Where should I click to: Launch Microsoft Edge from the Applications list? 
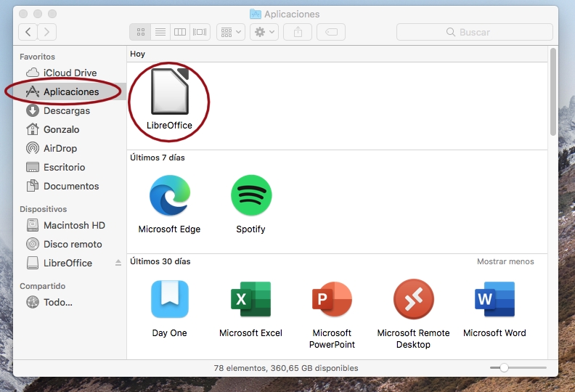(169, 196)
